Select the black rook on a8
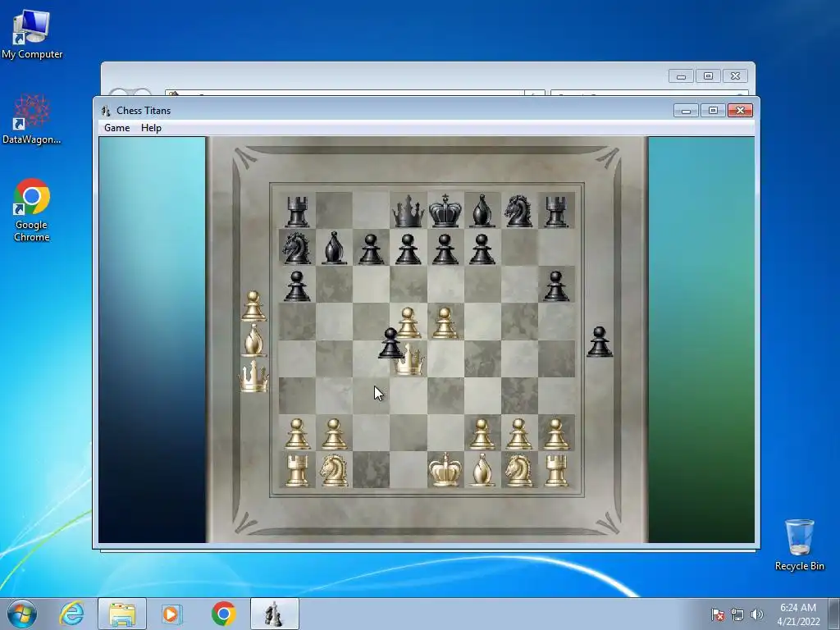This screenshot has width=840, height=630. [x=297, y=212]
